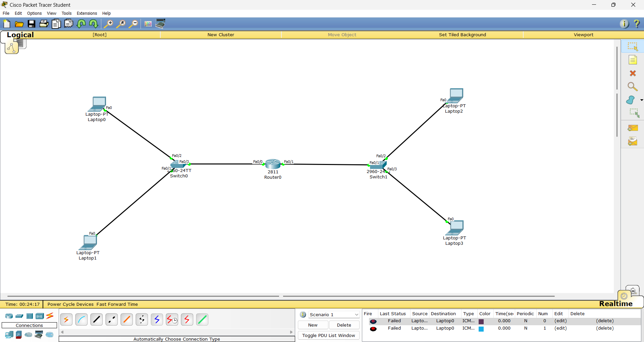
Task: Select the Delete tool red X
Action: tap(633, 73)
